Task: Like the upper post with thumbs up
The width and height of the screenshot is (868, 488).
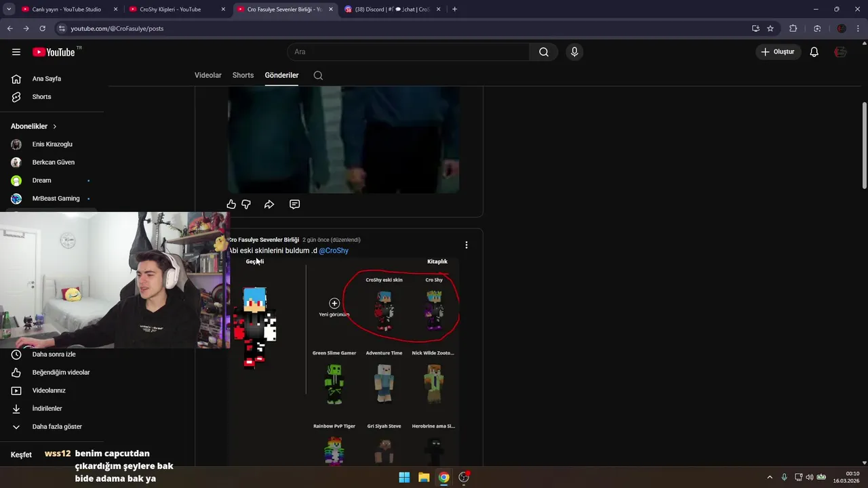Action: click(231, 204)
